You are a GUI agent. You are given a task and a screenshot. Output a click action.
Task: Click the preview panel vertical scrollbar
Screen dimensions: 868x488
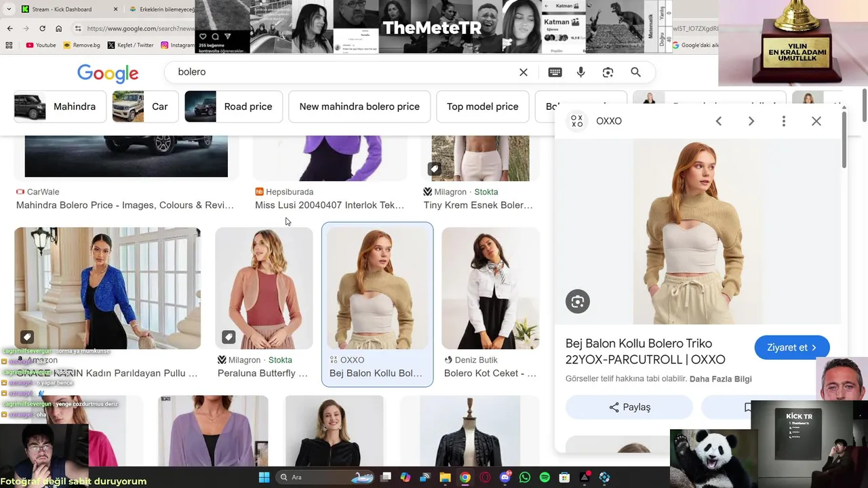(844, 141)
